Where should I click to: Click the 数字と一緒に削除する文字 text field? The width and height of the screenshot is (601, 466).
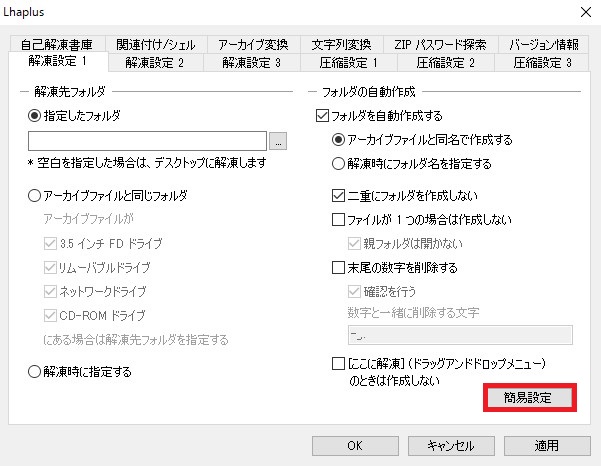[460, 335]
